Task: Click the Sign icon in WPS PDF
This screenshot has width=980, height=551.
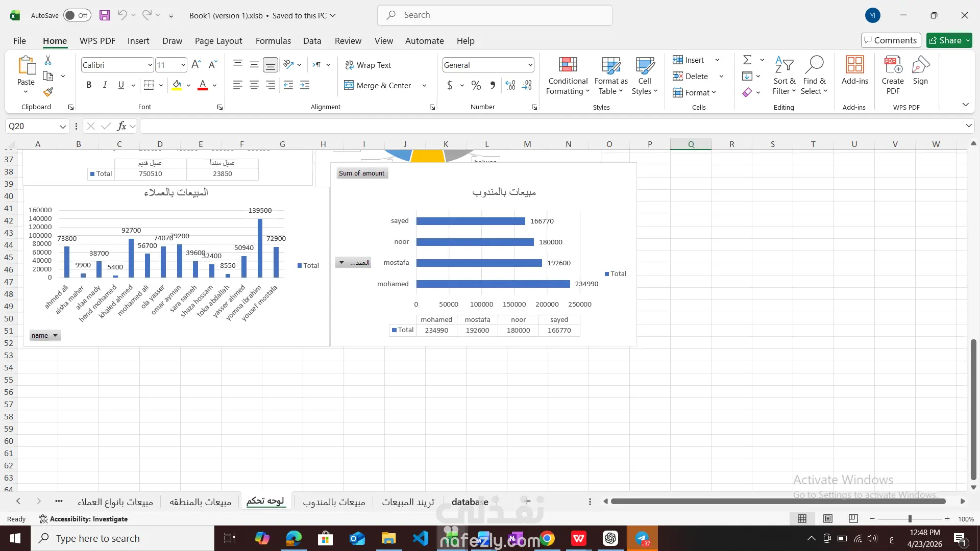Action: pos(920,71)
